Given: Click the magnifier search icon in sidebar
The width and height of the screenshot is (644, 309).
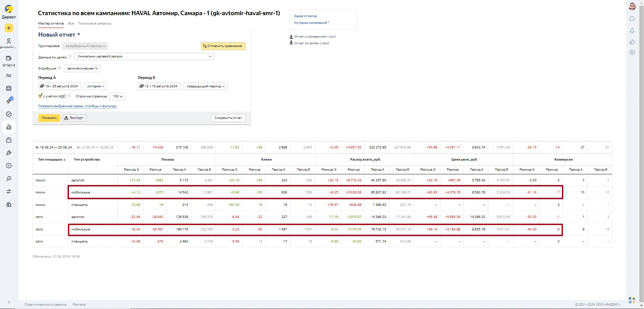Looking at the screenshot, I should tap(9, 179).
